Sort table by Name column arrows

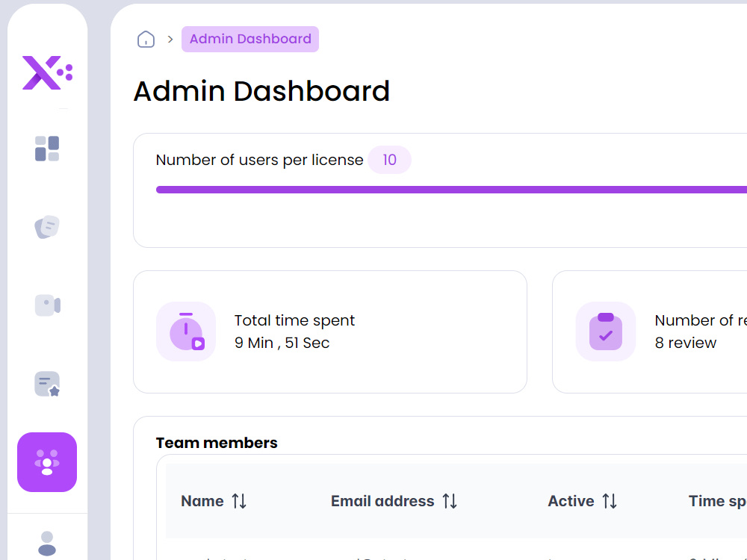click(x=239, y=501)
